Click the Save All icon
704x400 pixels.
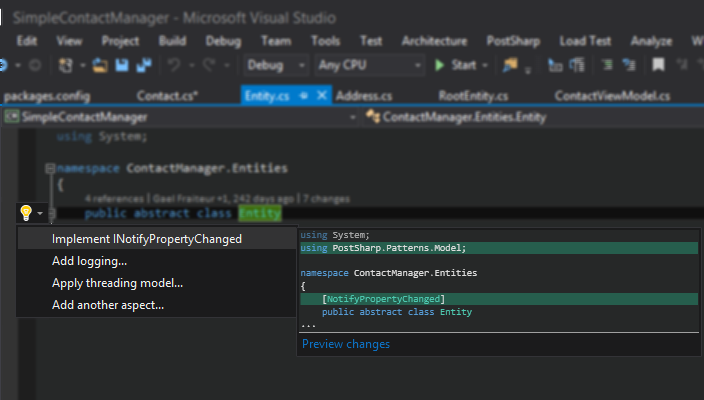pos(144,66)
